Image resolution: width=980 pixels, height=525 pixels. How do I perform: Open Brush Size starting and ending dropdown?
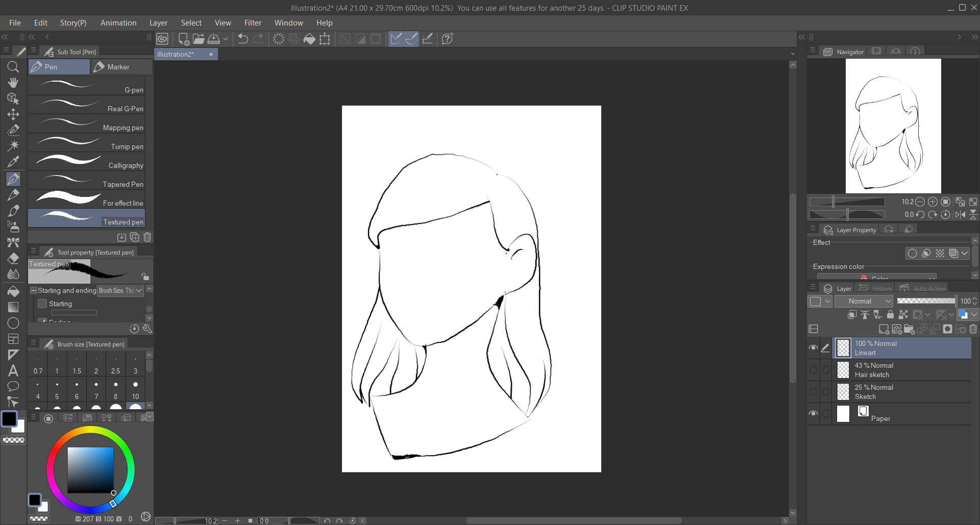tap(120, 290)
